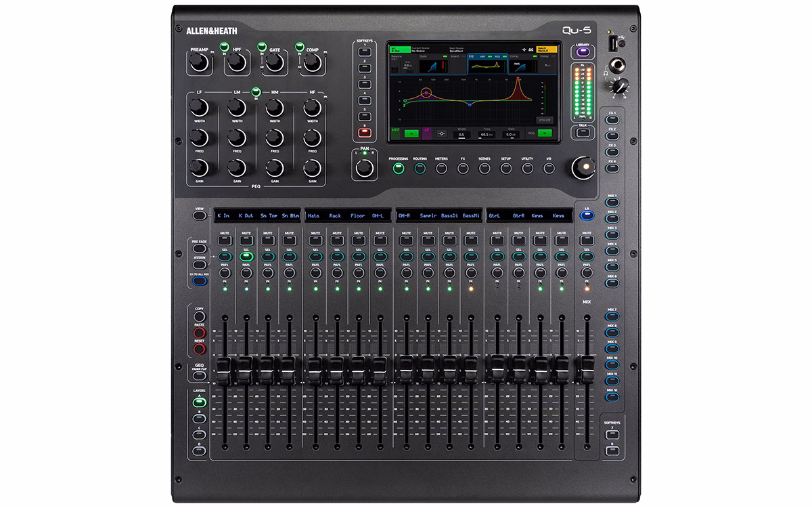Open the SCENES screen
This screenshot has width=812, height=508.
click(x=484, y=168)
